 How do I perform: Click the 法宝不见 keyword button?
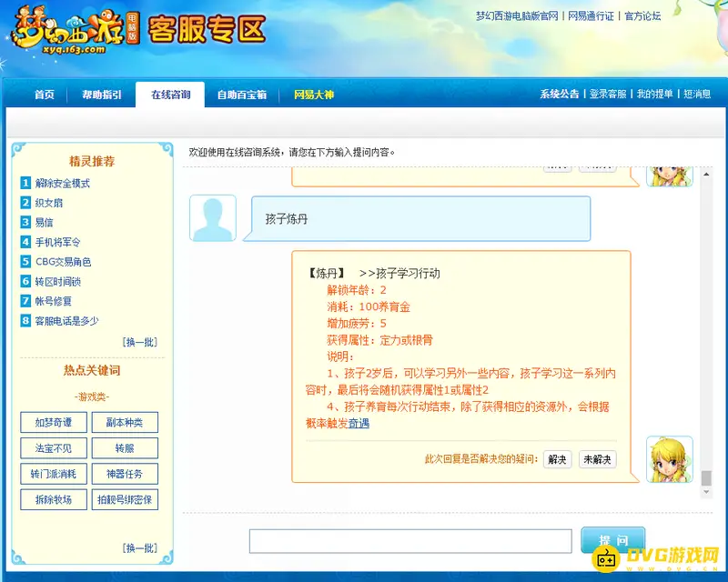(x=54, y=448)
